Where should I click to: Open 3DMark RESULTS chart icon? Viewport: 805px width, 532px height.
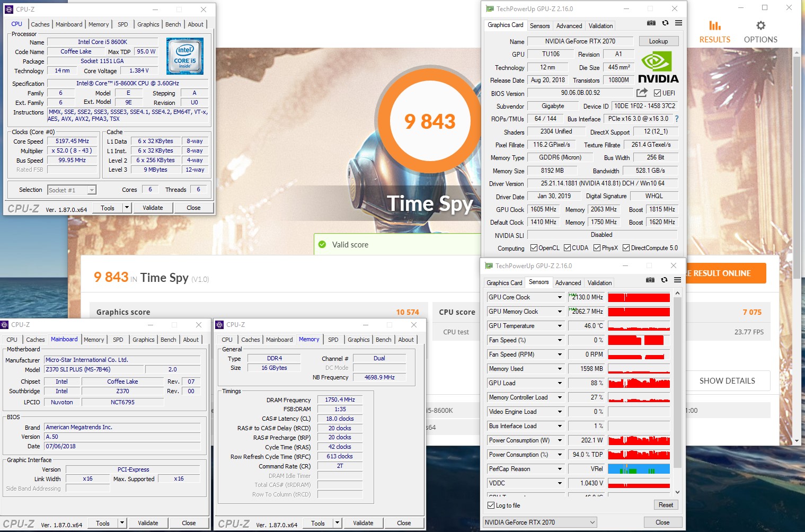coord(715,25)
